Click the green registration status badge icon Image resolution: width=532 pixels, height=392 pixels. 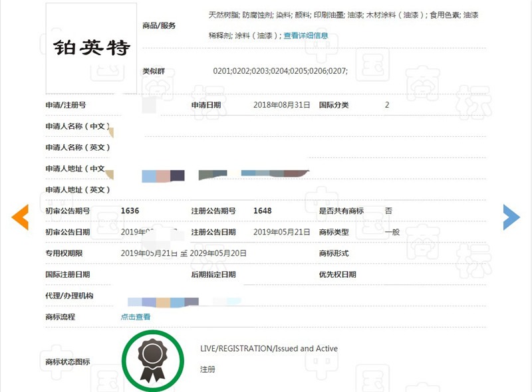click(153, 361)
